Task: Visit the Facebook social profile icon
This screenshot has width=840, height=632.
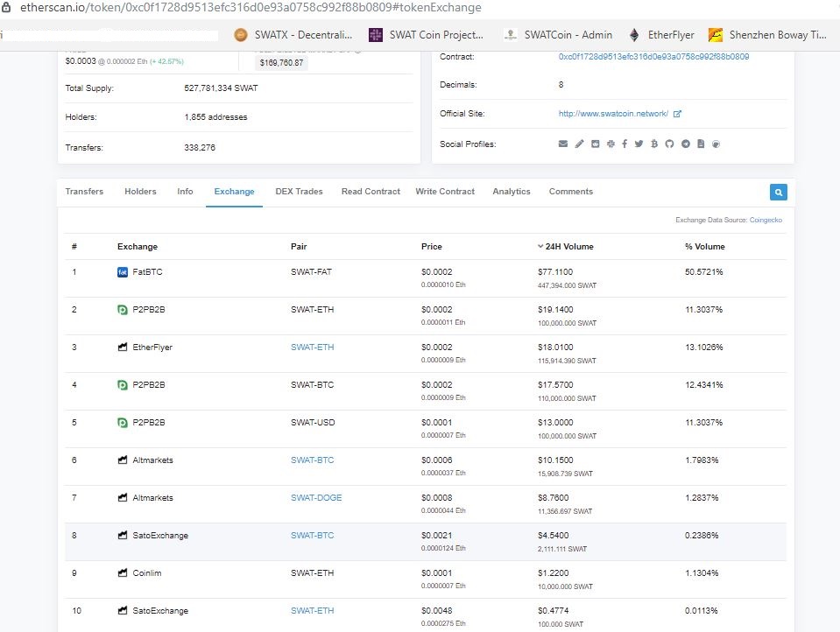Action: [625, 144]
